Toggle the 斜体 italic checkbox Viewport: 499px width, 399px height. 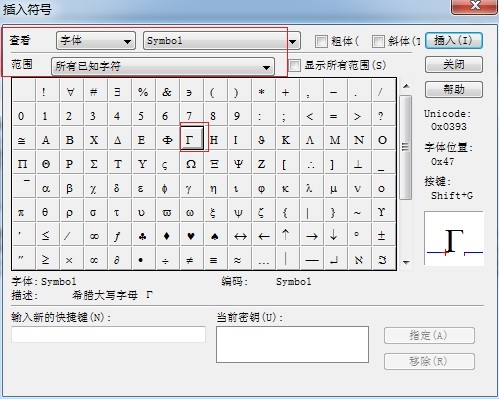click(x=378, y=41)
